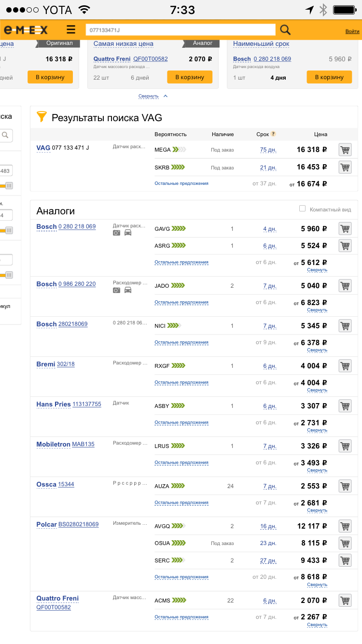
Task: Add Mobiletron LRUS offer to cart
Action: [x=345, y=446]
